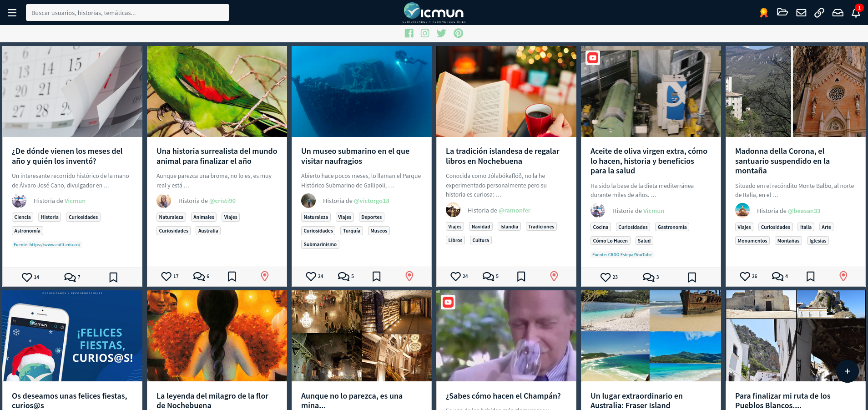Image resolution: width=868 pixels, height=410 pixels.
Task: Select the Turquía tag
Action: 352,231
